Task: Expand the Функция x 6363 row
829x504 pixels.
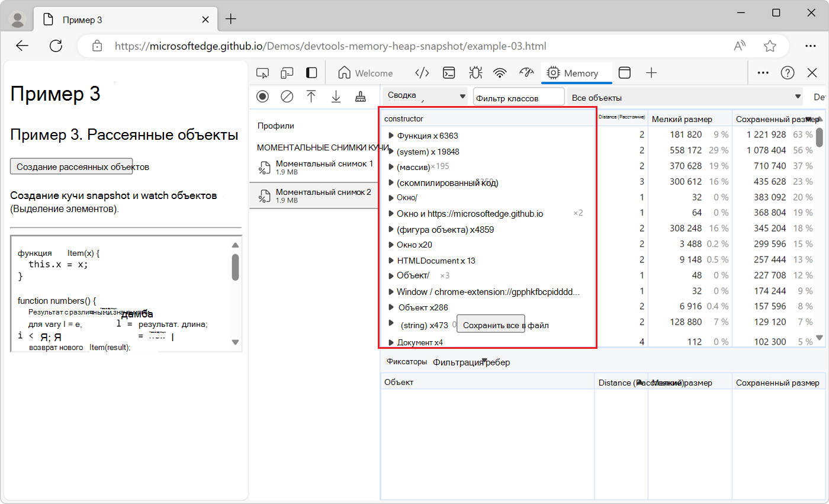Action: tap(391, 136)
